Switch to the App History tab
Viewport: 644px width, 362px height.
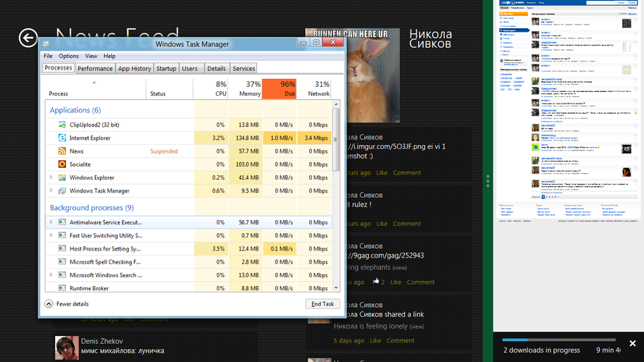134,69
